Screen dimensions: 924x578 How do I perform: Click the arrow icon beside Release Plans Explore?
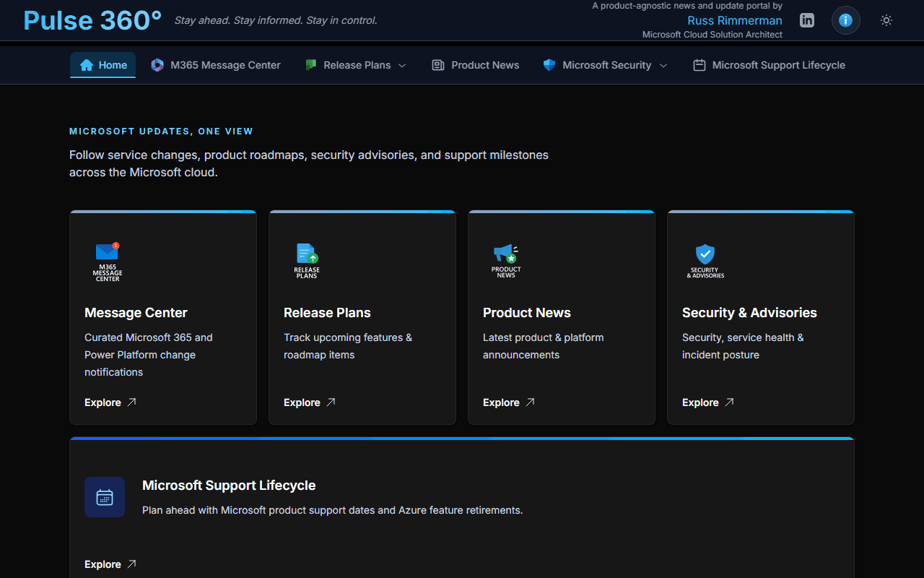pos(331,402)
